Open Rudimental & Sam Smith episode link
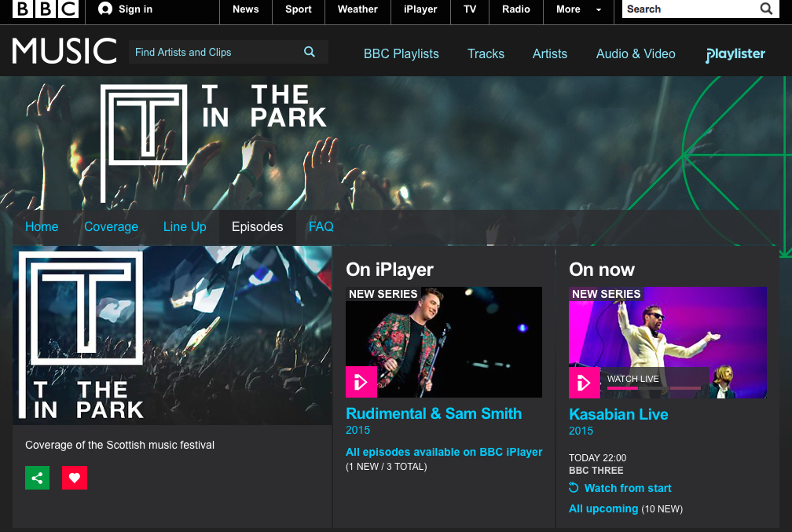Screen dimensions: 792x532 click(434, 414)
